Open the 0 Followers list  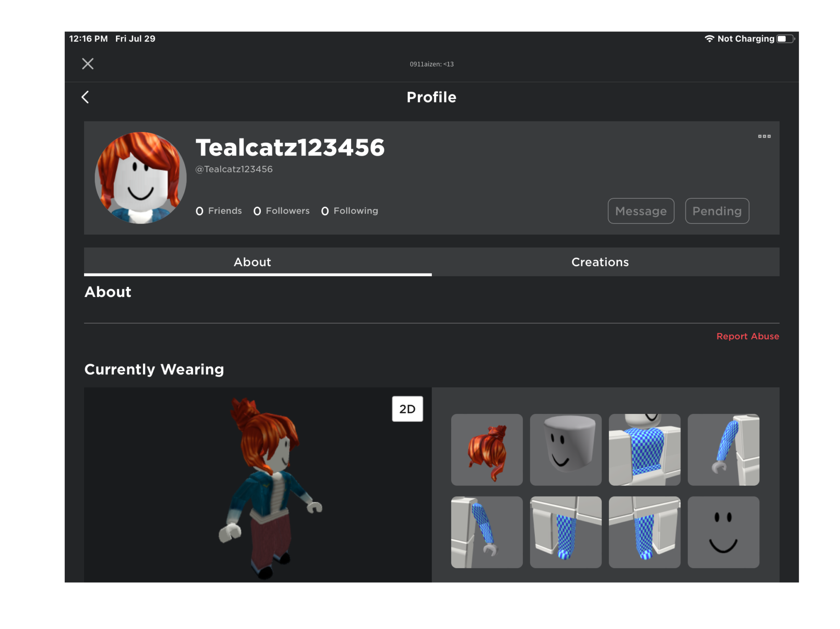coord(281,211)
